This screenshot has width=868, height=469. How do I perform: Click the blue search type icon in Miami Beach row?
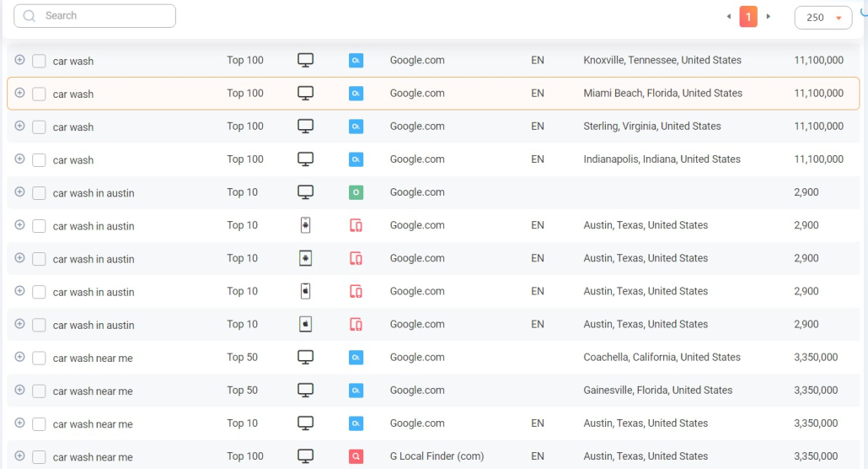click(356, 93)
